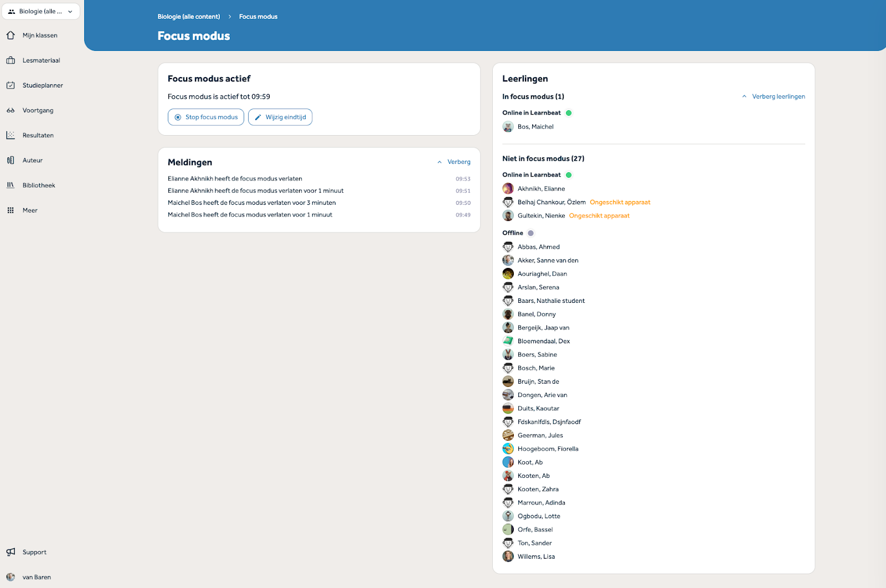This screenshot has width=886, height=588.
Task: Collapse the Meldingen panel chevron
Action: tap(440, 162)
